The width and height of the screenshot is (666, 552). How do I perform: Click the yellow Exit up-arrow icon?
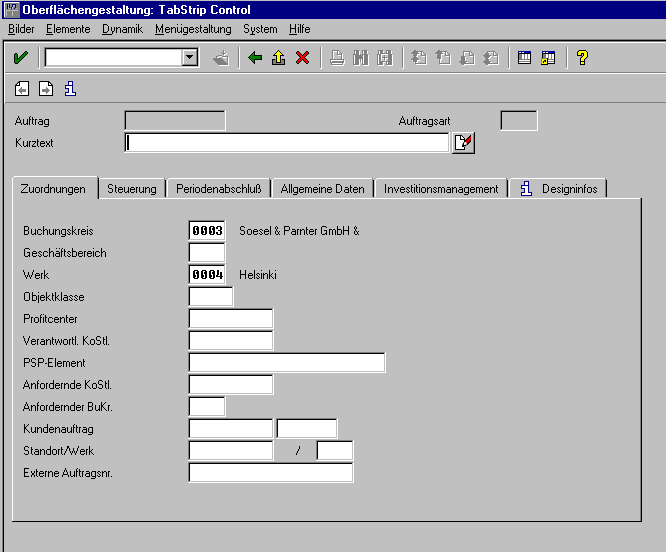click(278, 58)
